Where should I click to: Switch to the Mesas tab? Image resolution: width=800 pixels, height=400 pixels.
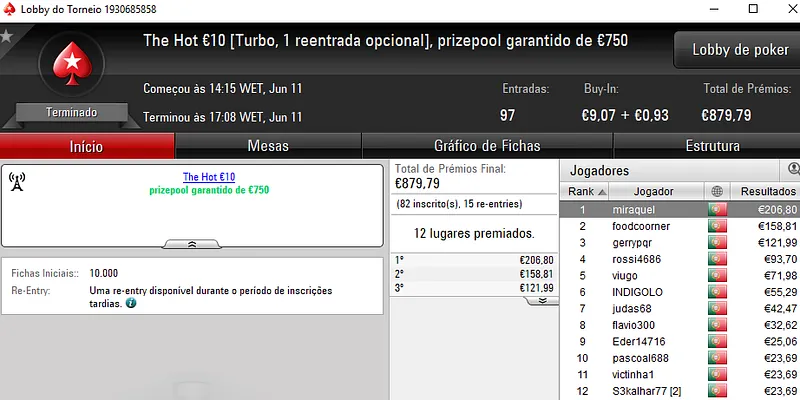click(268, 146)
